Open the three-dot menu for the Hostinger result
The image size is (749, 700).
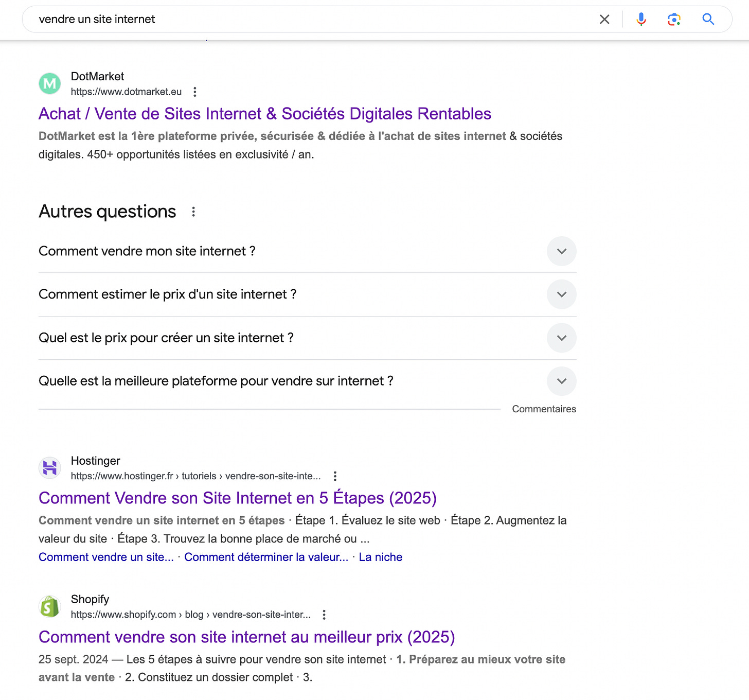[x=335, y=476]
